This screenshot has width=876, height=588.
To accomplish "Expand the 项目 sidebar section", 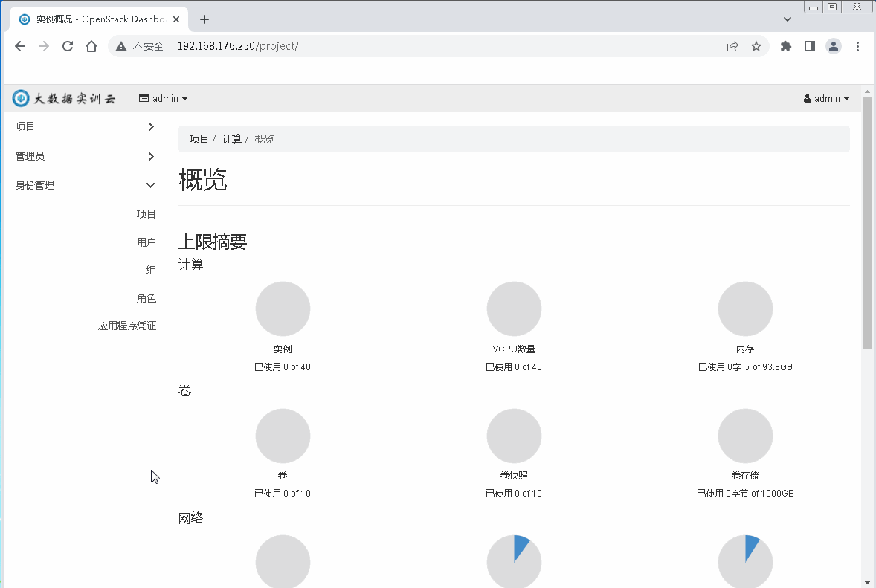I will pyautogui.click(x=83, y=126).
